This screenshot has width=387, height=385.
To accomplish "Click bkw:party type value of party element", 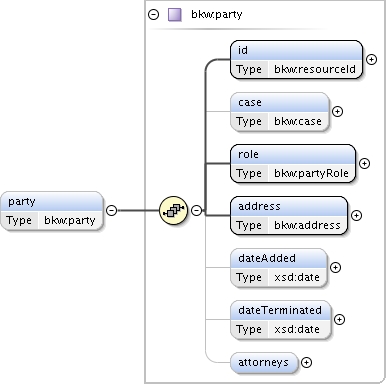I will tap(70, 220).
